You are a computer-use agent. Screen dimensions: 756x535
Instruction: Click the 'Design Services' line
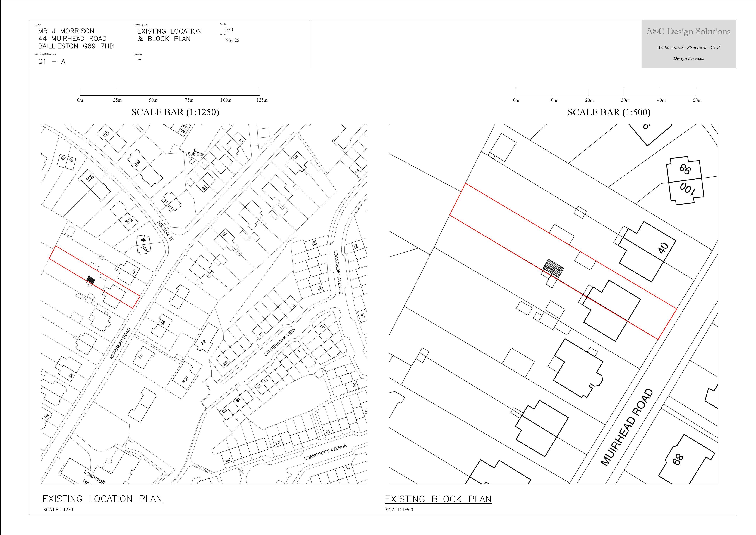tap(689, 58)
